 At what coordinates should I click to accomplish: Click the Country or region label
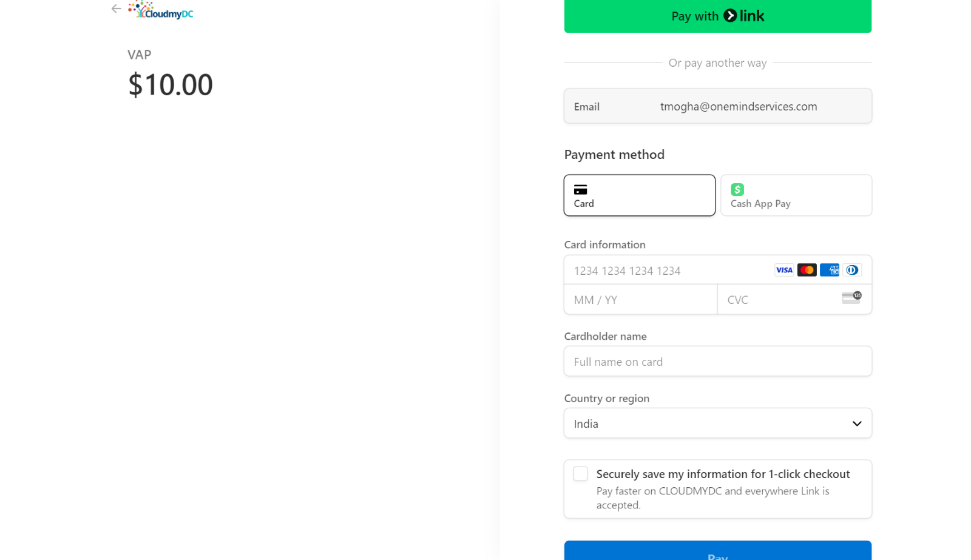606,398
